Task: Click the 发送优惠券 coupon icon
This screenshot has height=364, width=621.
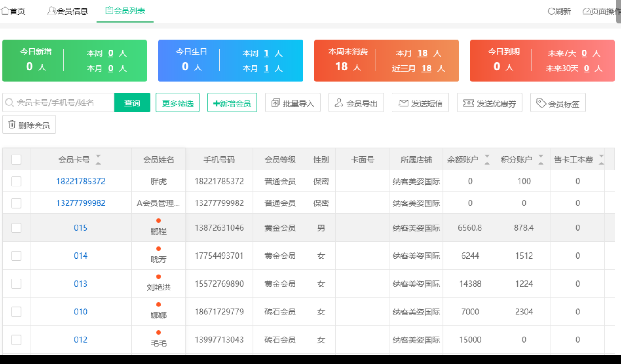Action: coord(468,102)
